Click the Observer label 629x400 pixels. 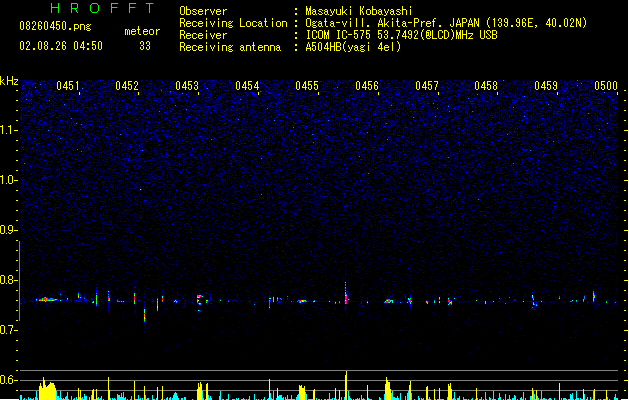203,11
